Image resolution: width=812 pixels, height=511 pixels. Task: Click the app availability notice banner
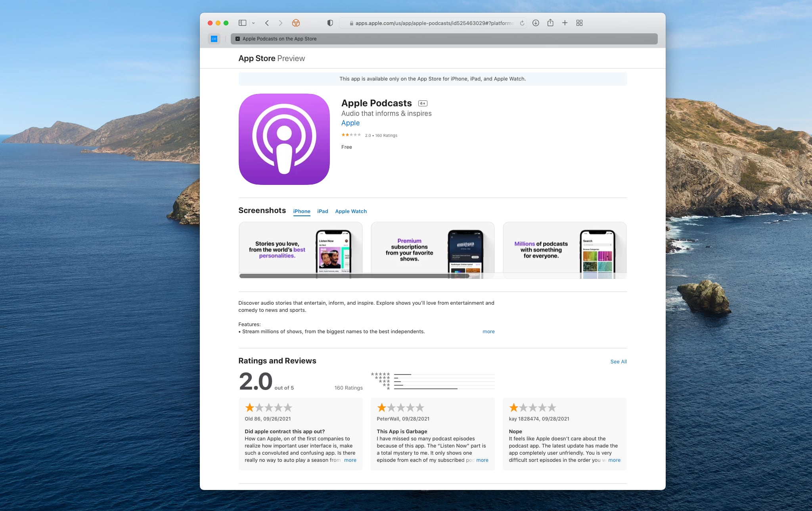point(433,79)
